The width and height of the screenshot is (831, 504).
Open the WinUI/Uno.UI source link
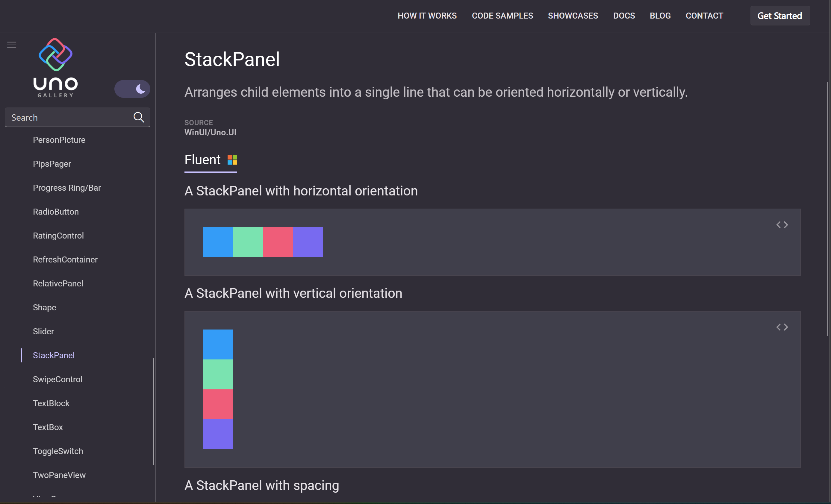210,132
